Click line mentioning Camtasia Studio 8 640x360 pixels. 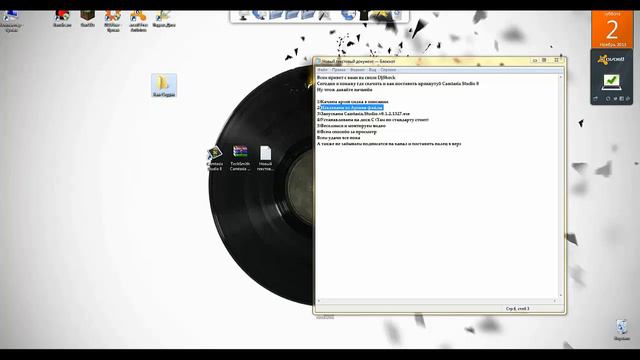pyautogui.click(x=398, y=84)
